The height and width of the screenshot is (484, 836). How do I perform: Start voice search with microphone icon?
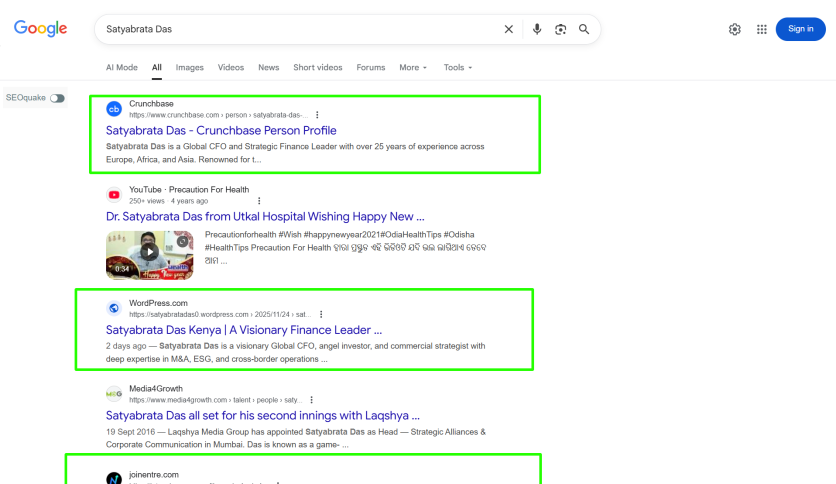click(537, 29)
